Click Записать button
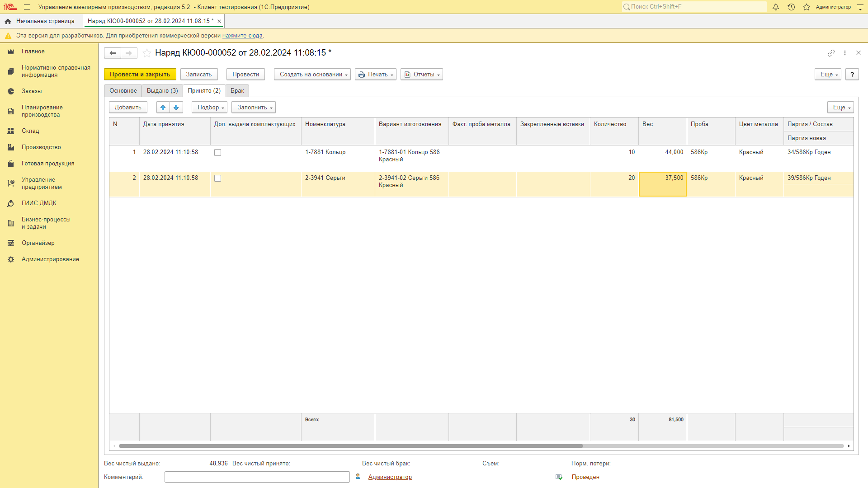Image resolution: width=868 pixels, height=488 pixels. (x=199, y=75)
